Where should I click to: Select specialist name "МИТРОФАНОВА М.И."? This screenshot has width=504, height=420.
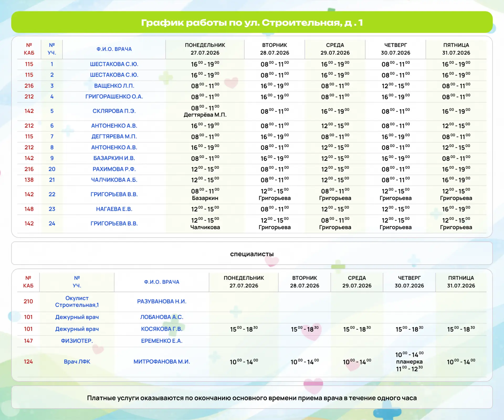(162, 361)
